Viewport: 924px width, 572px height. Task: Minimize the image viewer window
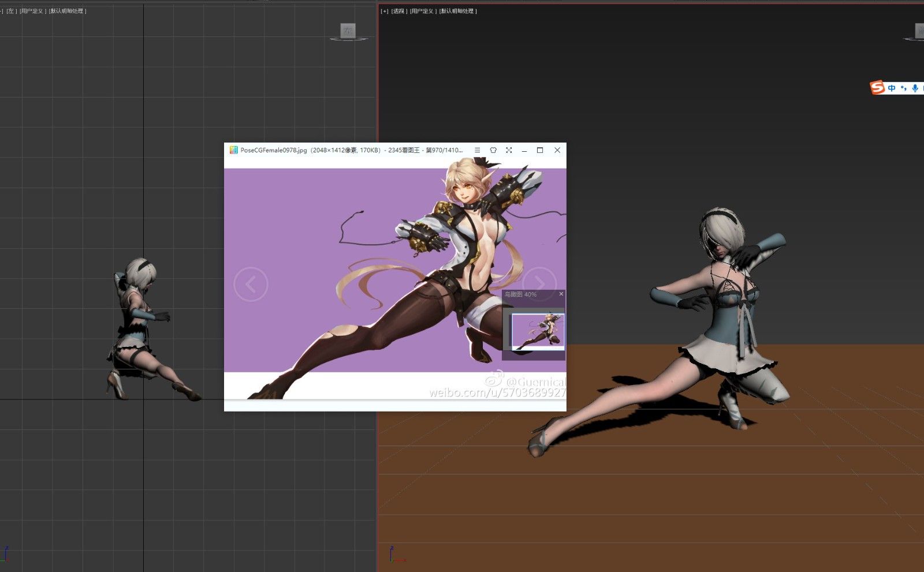click(524, 150)
